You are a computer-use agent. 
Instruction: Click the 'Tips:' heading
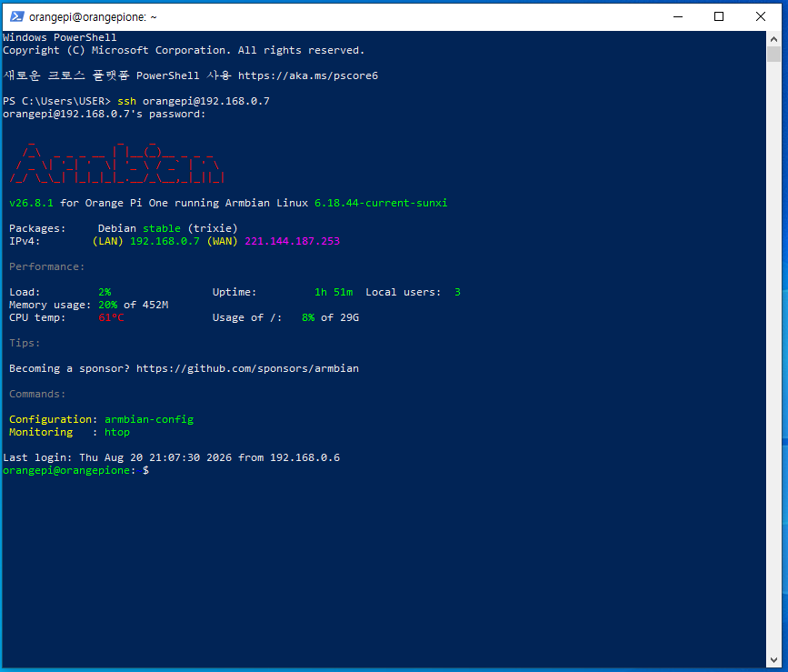(25, 343)
